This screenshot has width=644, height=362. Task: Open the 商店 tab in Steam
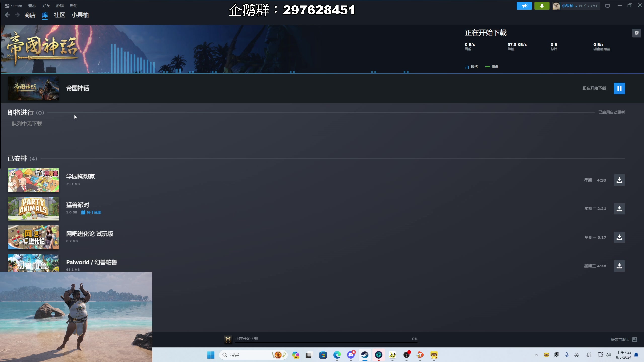click(x=30, y=15)
